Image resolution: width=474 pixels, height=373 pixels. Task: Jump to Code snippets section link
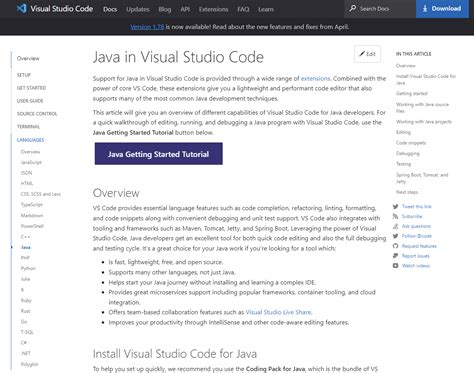(x=411, y=143)
